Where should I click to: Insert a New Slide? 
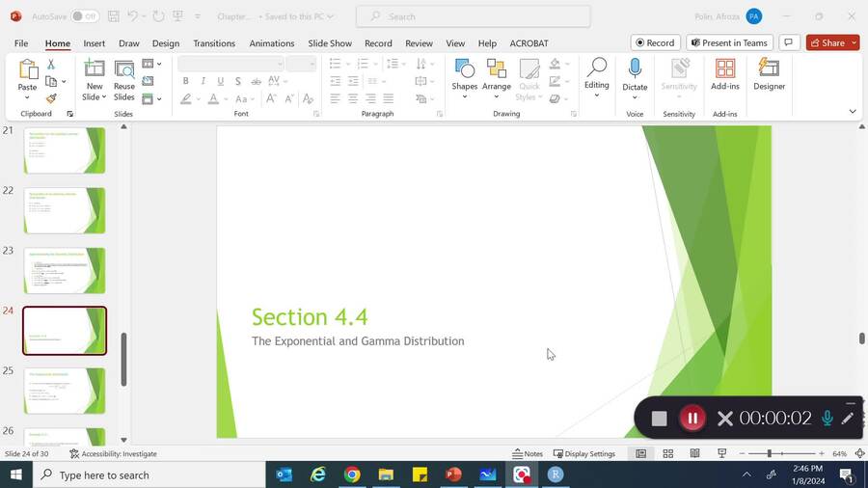point(94,69)
